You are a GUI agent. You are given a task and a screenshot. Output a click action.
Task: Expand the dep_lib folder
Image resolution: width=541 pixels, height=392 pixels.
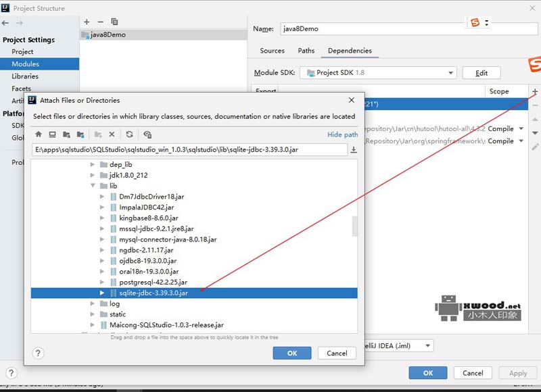[x=93, y=164]
